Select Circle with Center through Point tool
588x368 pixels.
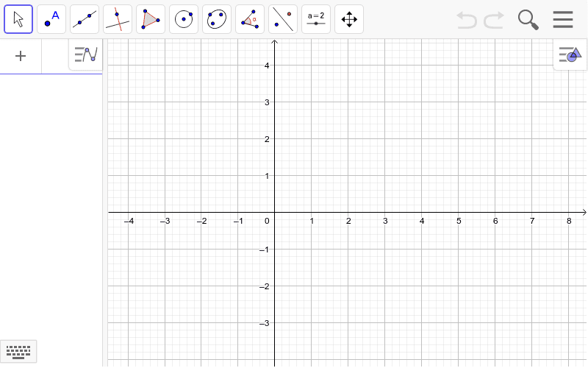click(184, 19)
